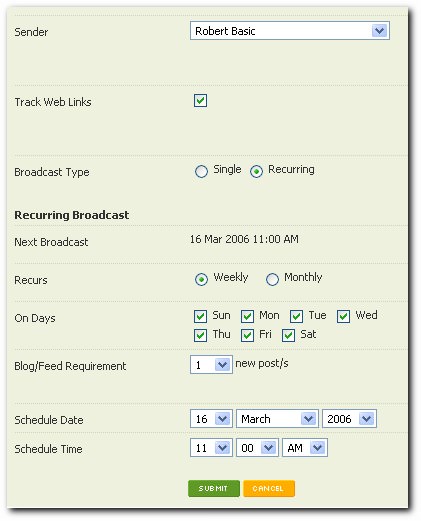Select the Recurring broadcast type
This screenshot has width=421, height=521.
(256, 171)
